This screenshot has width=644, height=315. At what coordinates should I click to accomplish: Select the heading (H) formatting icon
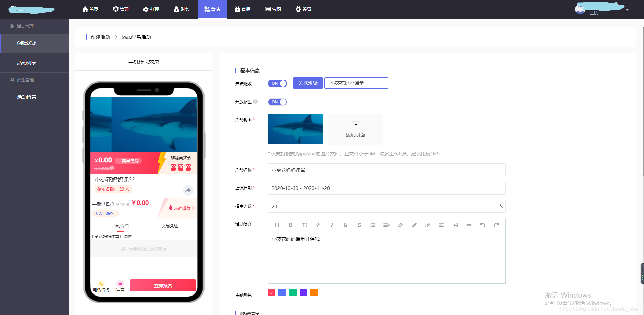click(277, 225)
